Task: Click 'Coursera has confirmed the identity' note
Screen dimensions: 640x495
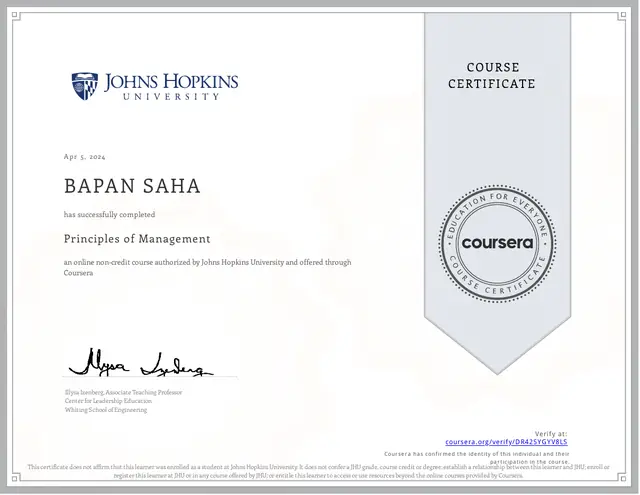Action: point(477,458)
